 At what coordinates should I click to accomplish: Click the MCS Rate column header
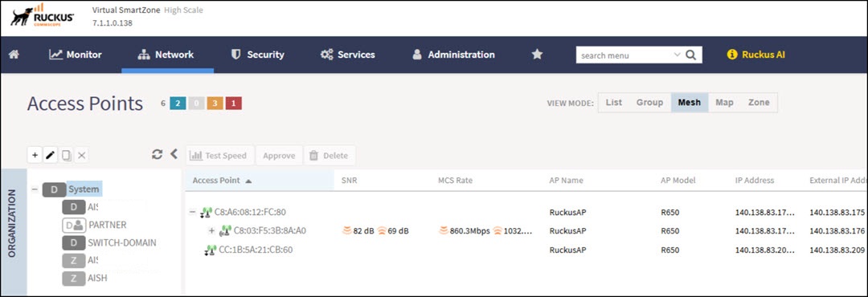pos(455,181)
